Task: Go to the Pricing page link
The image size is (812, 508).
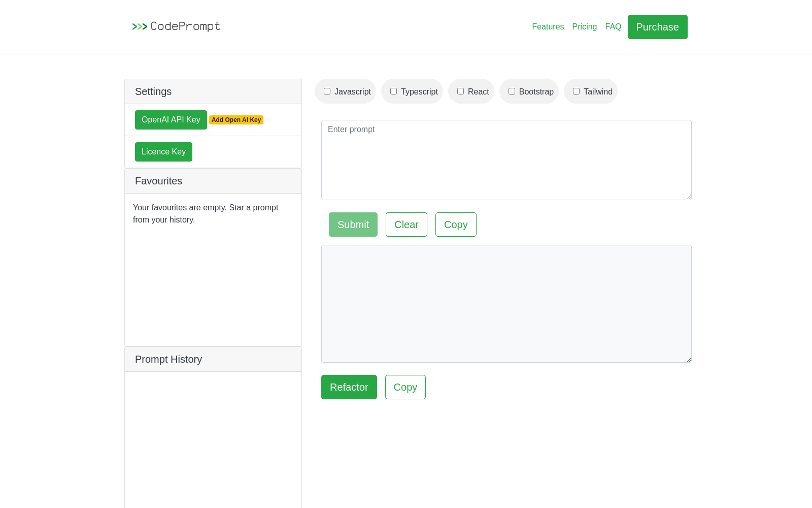Action: point(584,27)
